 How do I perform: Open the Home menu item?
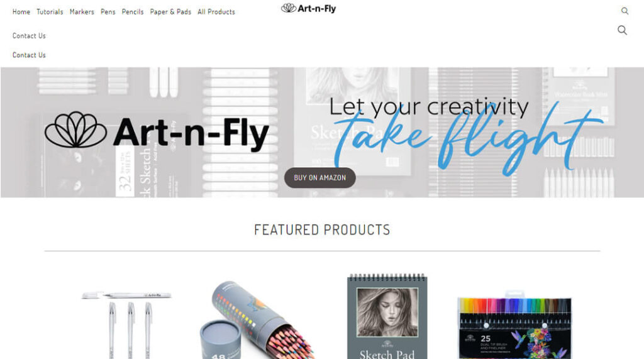click(21, 12)
